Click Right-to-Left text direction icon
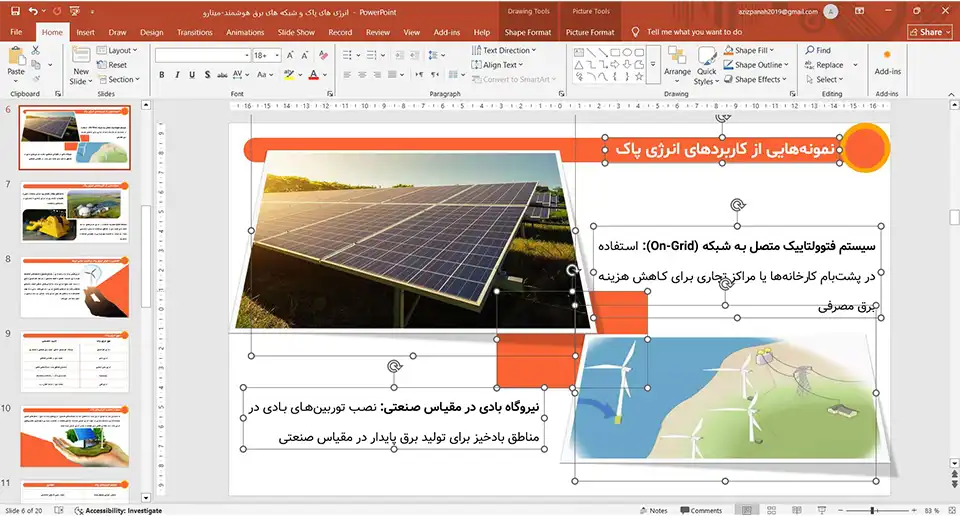This screenshot has width=960, height=516. [x=435, y=75]
